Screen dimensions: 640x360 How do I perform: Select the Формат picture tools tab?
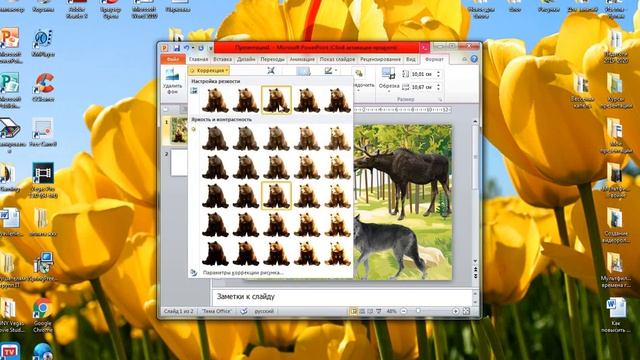point(434,60)
